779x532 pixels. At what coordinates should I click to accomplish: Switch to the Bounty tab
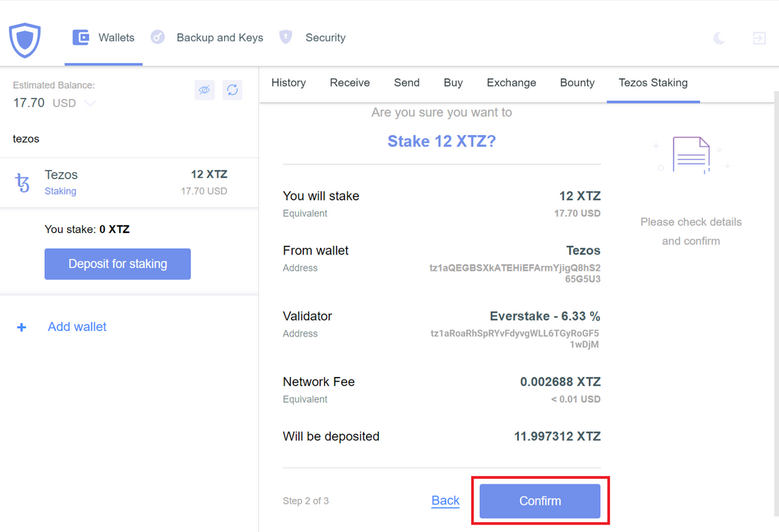(x=577, y=82)
